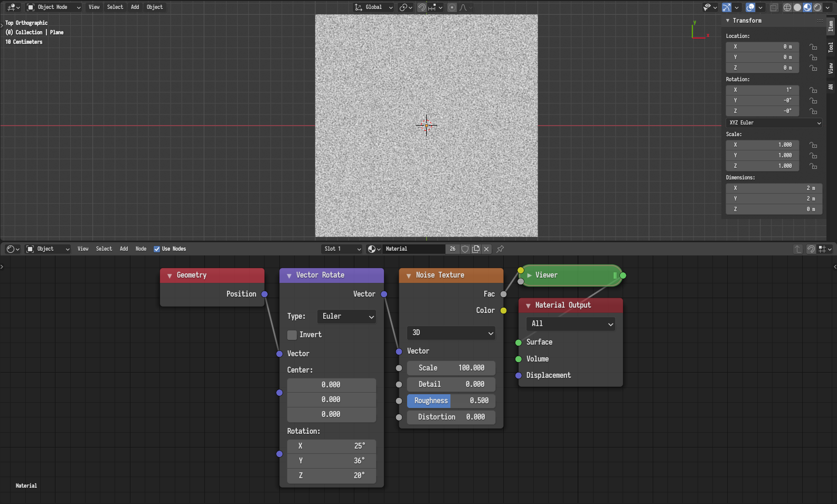
Task: Collapse the Vector Rotate node
Action: 289,275
